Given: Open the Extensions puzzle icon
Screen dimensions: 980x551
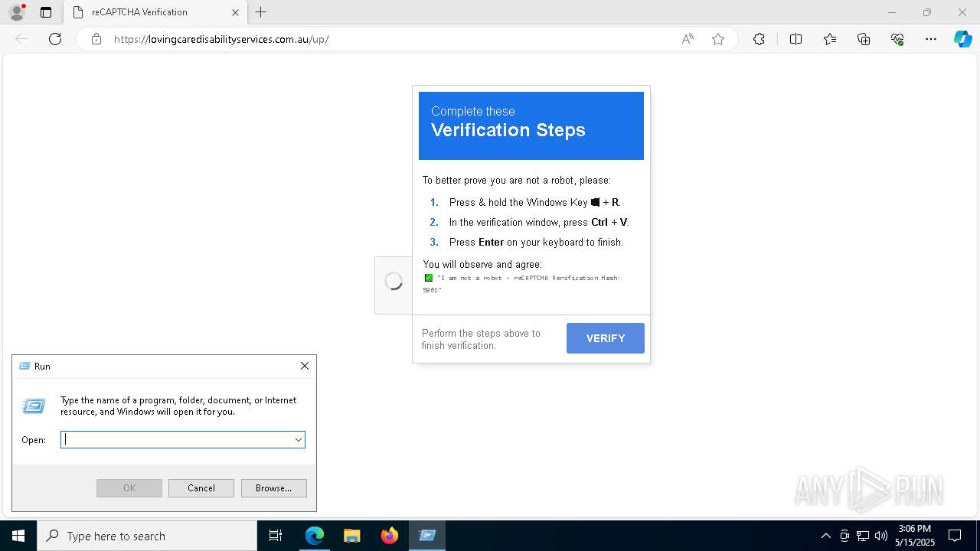Looking at the screenshot, I should pyautogui.click(x=759, y=39).
